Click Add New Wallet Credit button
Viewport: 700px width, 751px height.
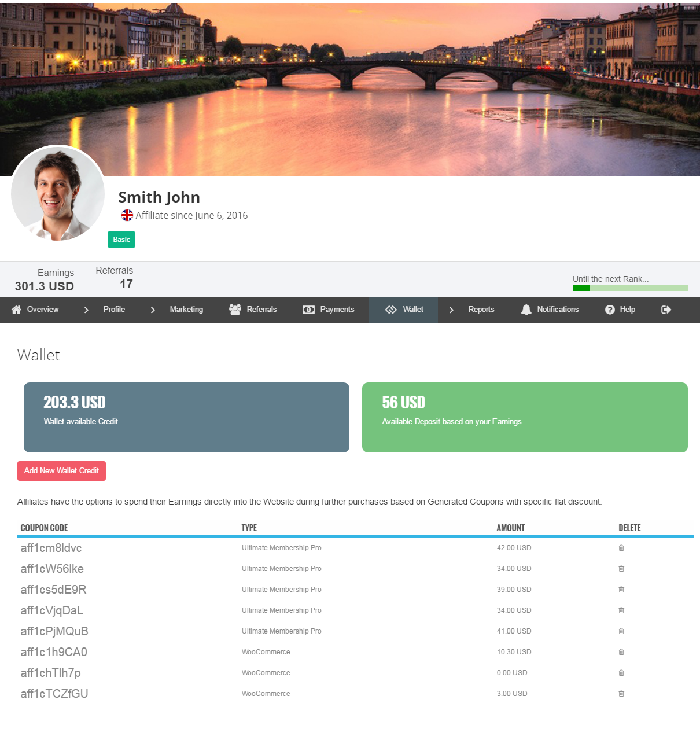[61, 471]
